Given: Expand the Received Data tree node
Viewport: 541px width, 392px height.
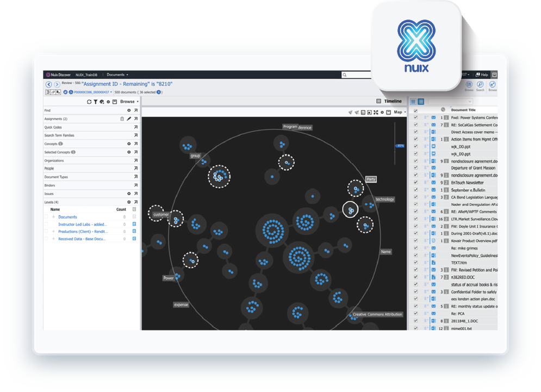Looking at the screenshot, I should coord(53,239).
